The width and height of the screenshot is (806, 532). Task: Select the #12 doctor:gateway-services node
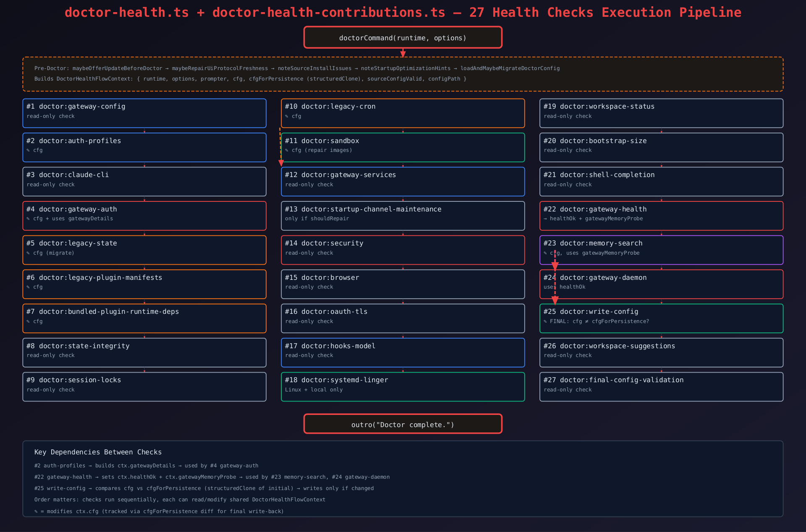click(x=403, y=182)
